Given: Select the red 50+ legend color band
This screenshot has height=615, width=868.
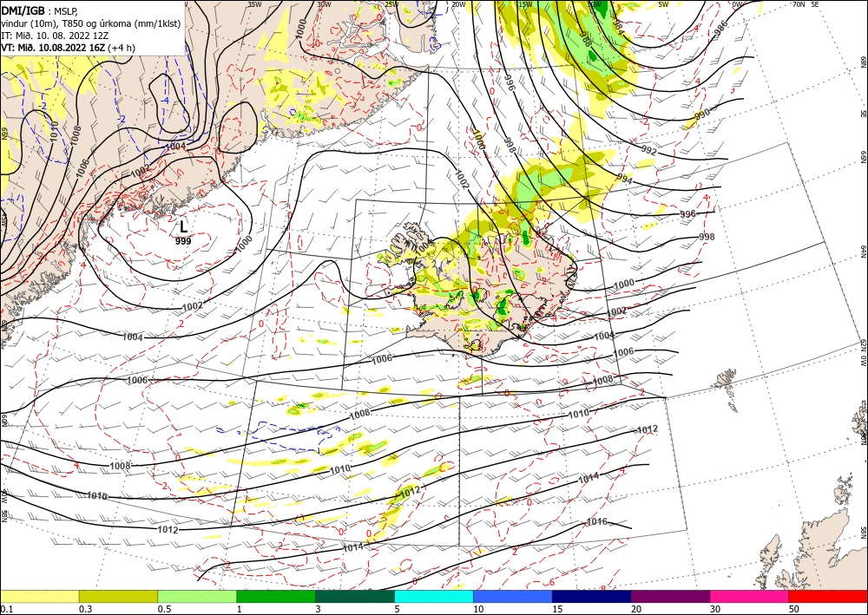Looking at the screenshot, I should coord(828,597).
